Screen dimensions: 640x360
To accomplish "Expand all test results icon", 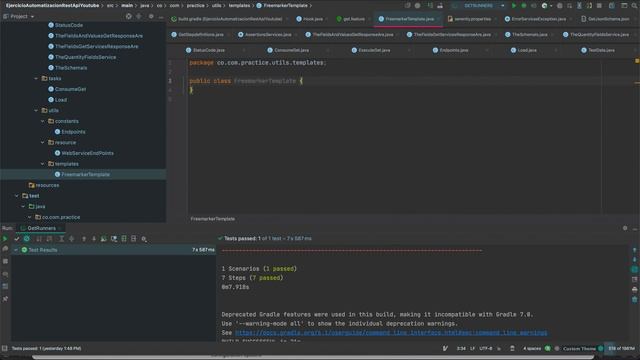I will click(62, 239).
